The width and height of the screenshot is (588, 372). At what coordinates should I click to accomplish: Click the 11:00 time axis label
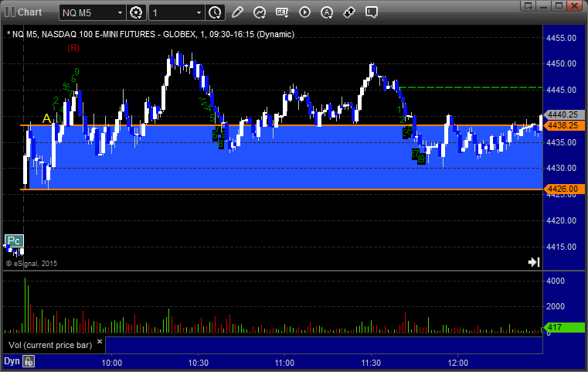(x=284, y=363)
